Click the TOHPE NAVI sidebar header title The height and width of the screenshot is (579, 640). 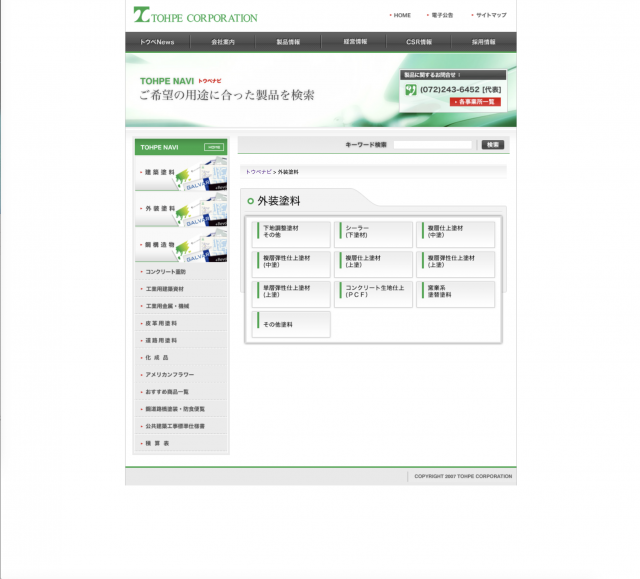tap(159, 147)
